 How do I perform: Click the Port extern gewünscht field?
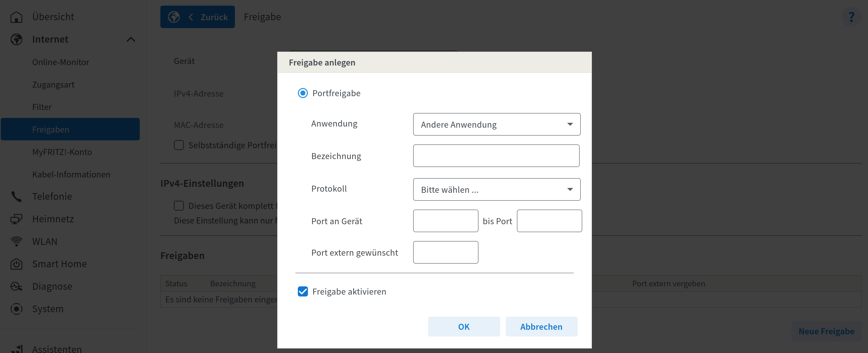point(445,252)
